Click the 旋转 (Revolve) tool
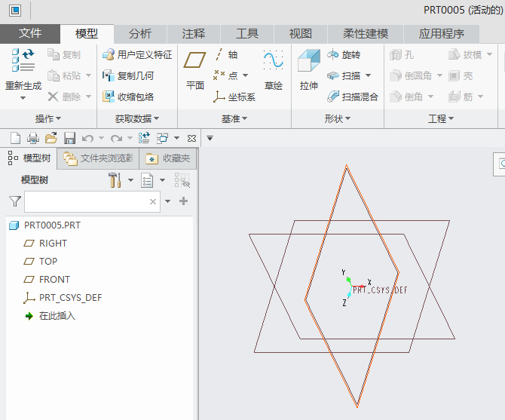This screenshot has height=420, width=505. (x=344, y=55)
